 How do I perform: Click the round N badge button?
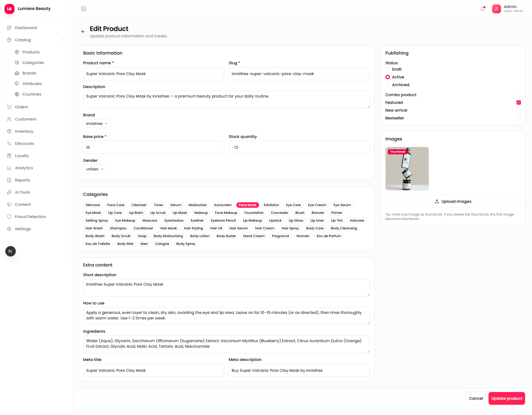11,251
